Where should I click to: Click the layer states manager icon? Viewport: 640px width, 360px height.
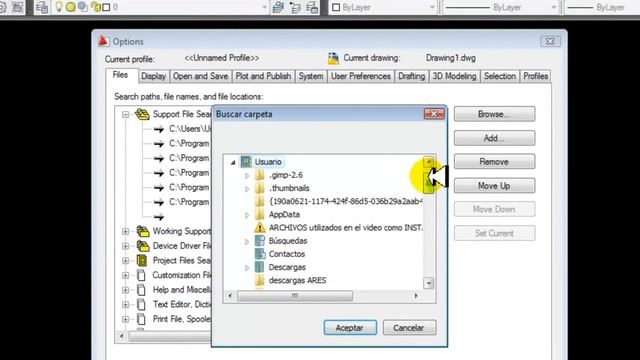coord(312,7)
